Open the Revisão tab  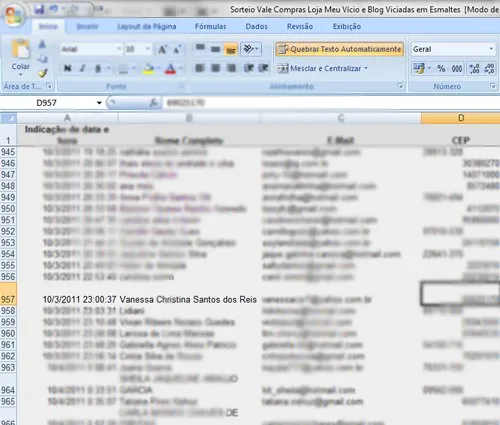tap(300, 26)
